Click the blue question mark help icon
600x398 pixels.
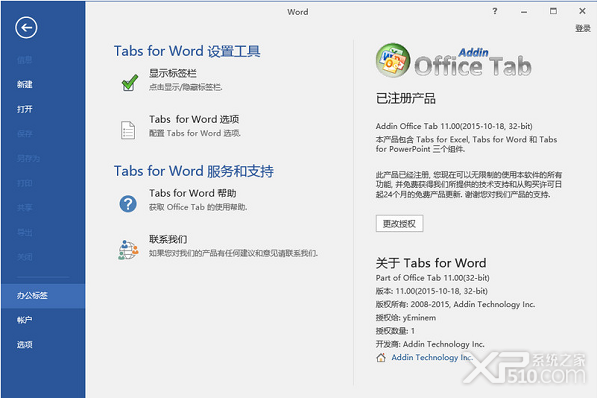[128, 204]
